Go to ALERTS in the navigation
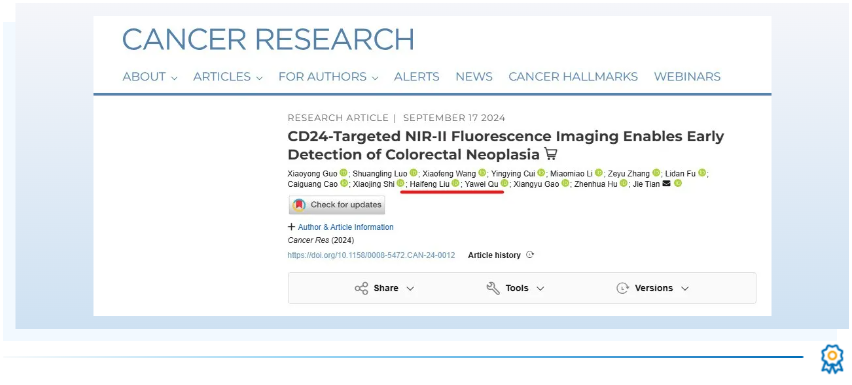852x385 pixels. 416,77
